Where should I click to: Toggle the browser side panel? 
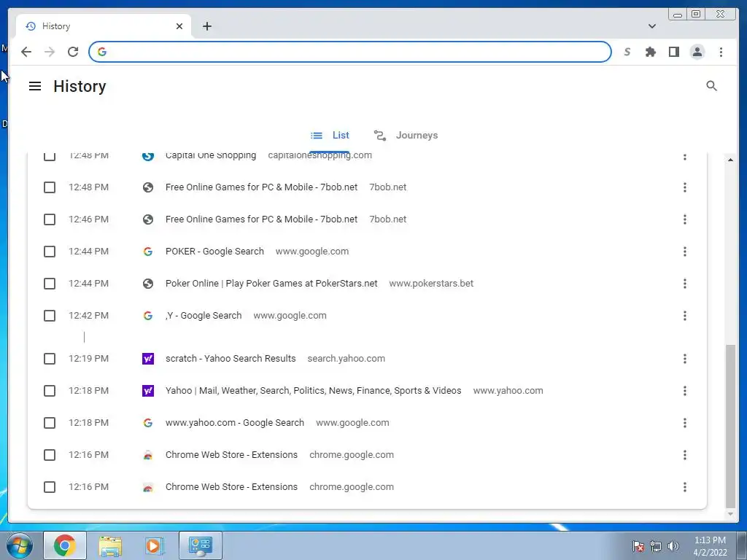pyautogui.click(x=673, y=52)
